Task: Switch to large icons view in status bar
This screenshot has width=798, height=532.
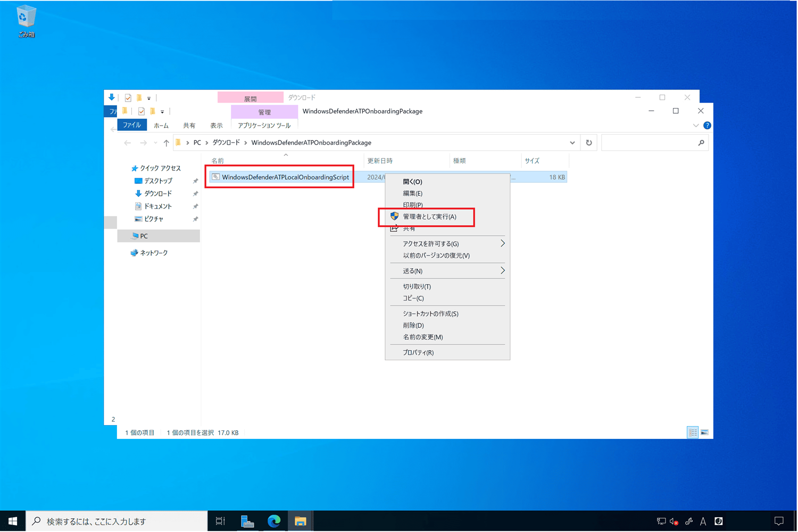Action: coord(704,433)
